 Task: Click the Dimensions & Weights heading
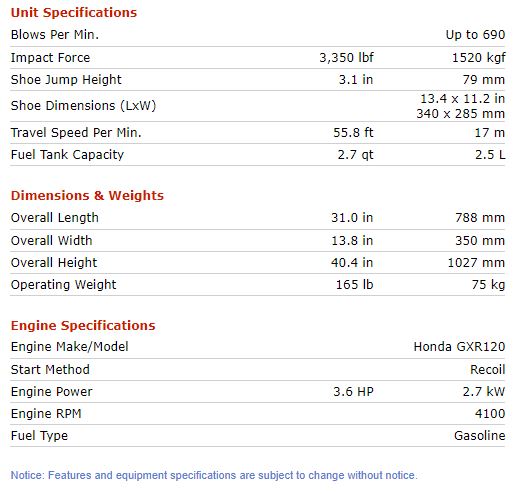pyautogui.click(x=87, y=196)
